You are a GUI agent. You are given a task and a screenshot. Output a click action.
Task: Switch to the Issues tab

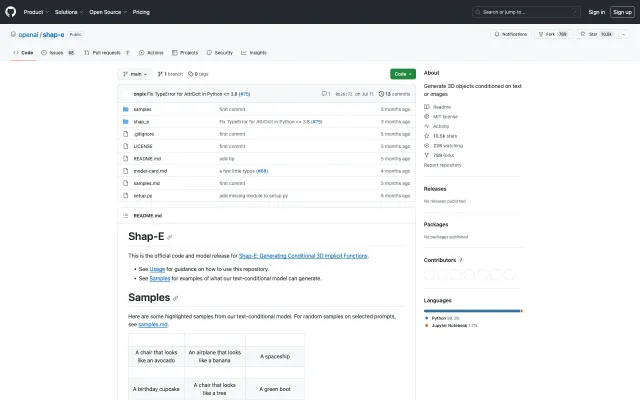(x=60, y=52)
